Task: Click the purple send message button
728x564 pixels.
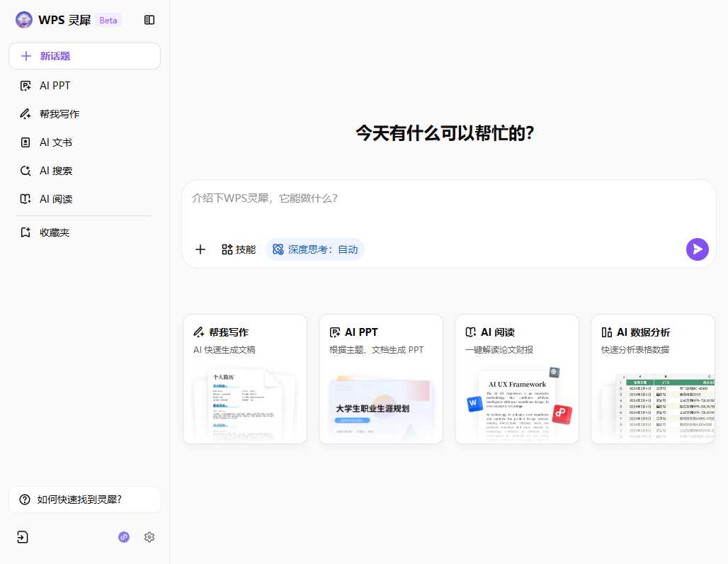Action: 698,249
